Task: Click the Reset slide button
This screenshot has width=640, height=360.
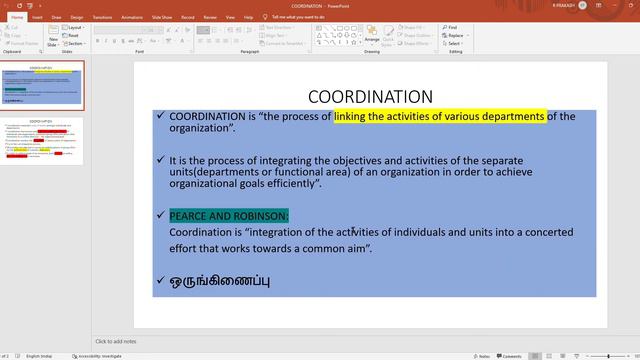Action: click(x=70, y=36)
